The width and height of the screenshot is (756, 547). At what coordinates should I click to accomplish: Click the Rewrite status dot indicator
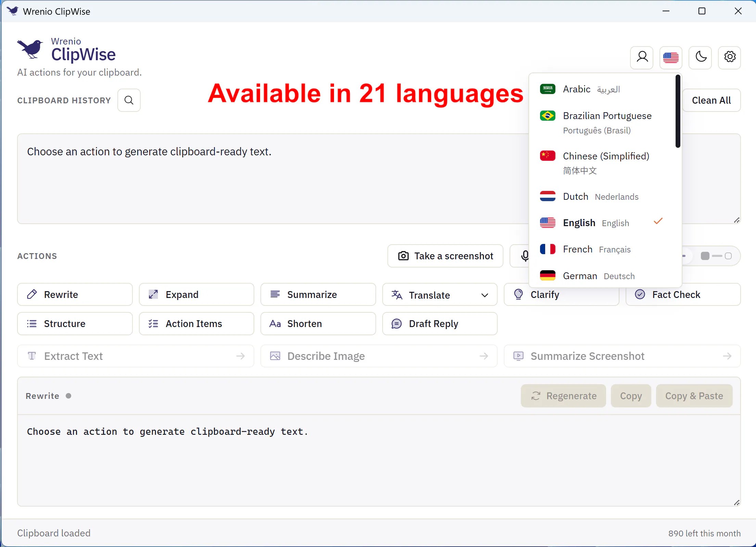pyautogui.click(x=68, y=396)
